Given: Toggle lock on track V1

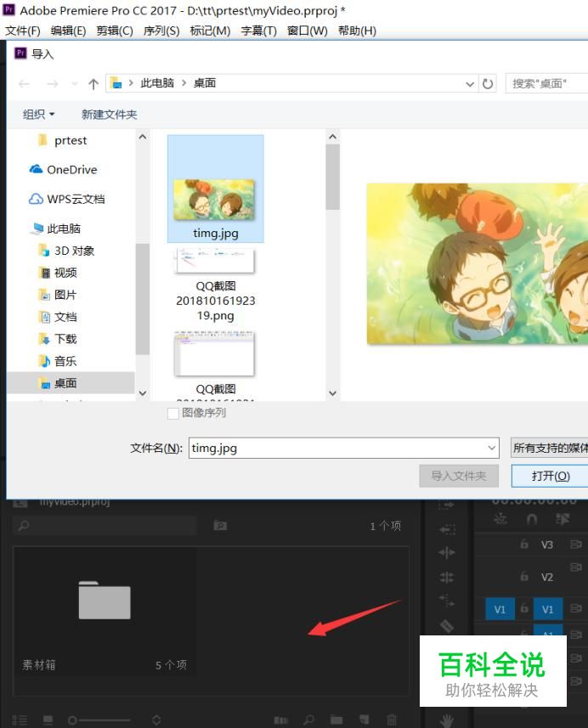Looking at the screenshot, I should (x=524, y=609).
